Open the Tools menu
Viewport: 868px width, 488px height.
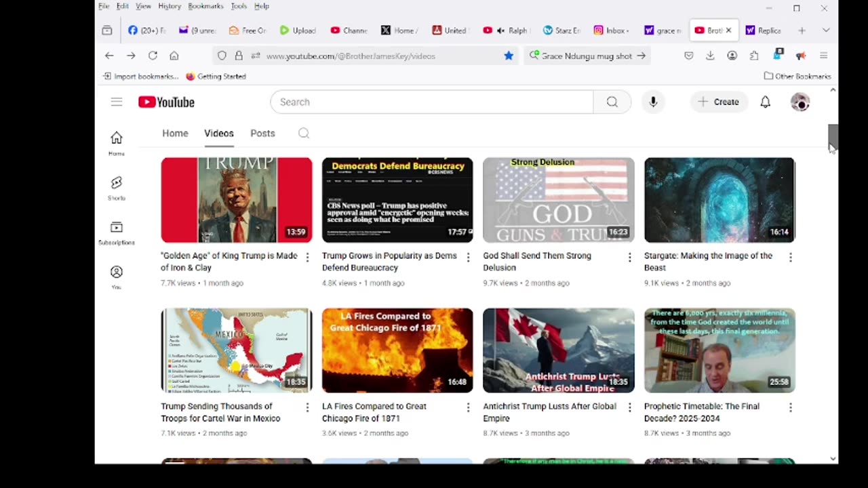(239, 6)
